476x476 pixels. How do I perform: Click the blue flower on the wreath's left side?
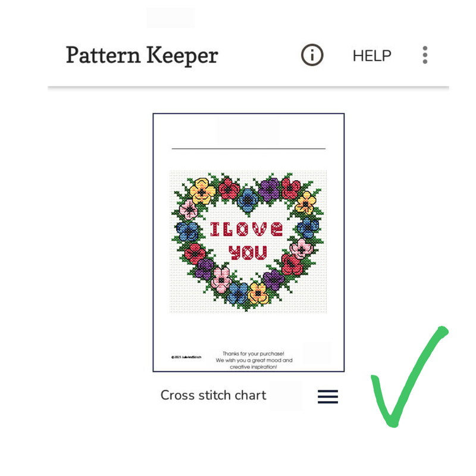pos(187,231)
